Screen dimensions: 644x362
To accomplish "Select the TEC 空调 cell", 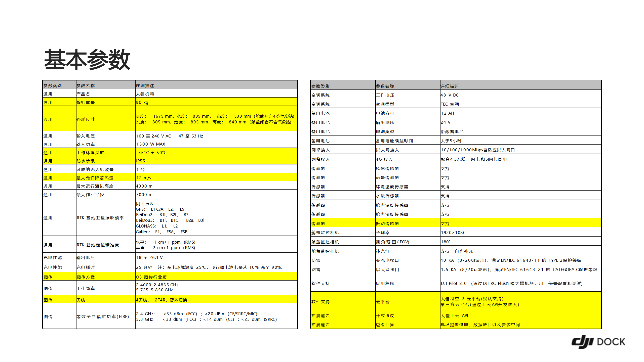I will coord(520,104).
